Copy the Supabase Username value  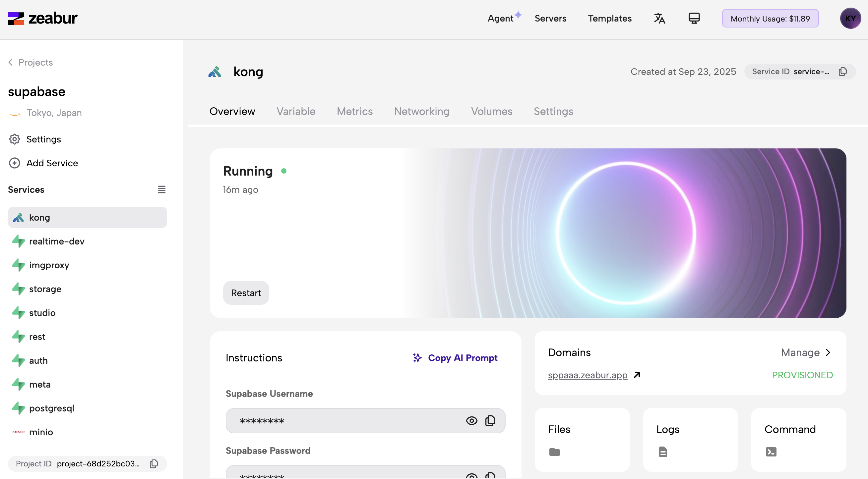point(490,420)
